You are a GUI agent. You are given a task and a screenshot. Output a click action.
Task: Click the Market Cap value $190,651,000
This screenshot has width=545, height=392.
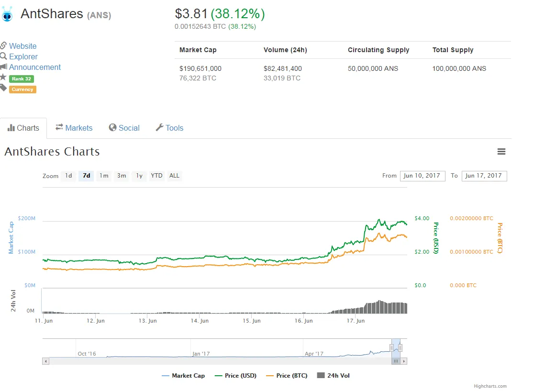click(x=200, y=68)
